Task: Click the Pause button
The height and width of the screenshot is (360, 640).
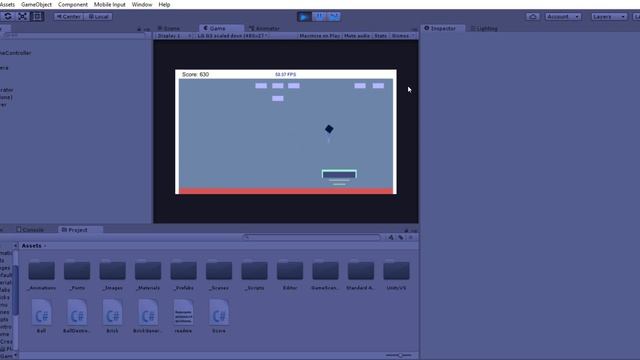Action: coord(319,17)
